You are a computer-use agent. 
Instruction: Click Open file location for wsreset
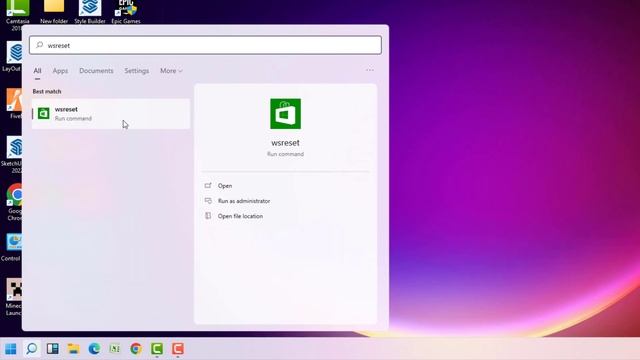[240, 216]
